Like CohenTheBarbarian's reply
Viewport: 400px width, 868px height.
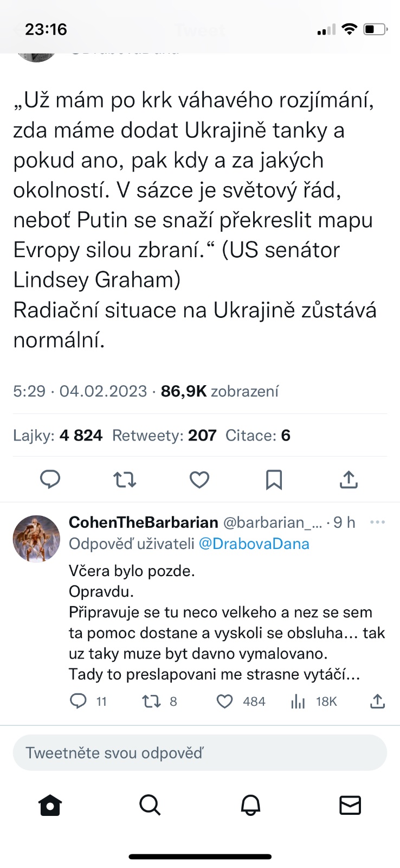(225, 701)
